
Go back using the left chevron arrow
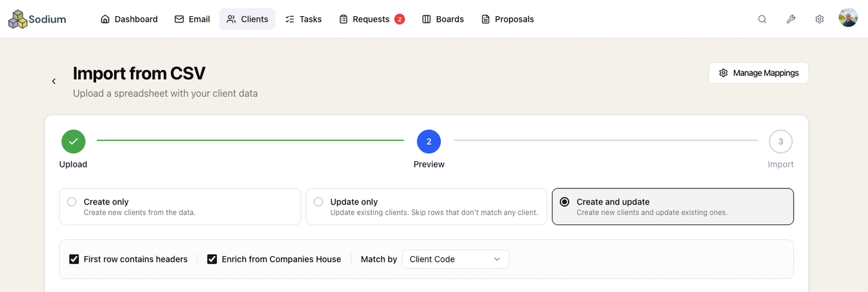pyautogui.click(x=54, y=81)
